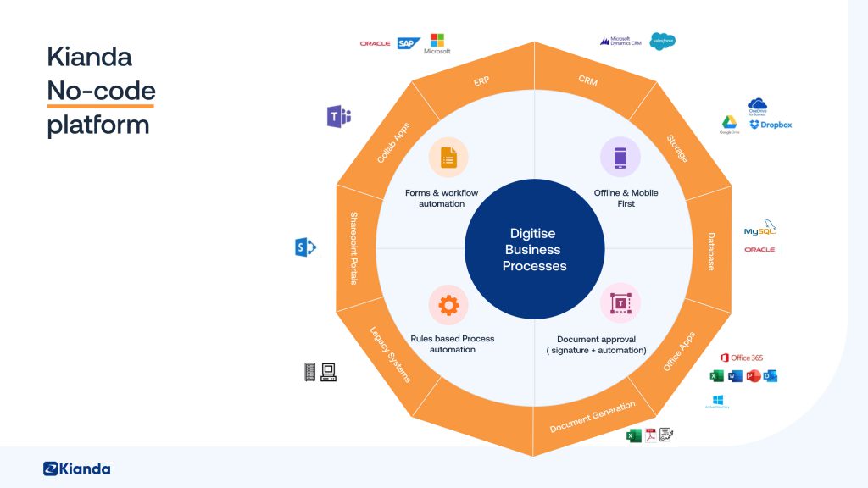Click the Dropbox logo

(x=770, y=124)
